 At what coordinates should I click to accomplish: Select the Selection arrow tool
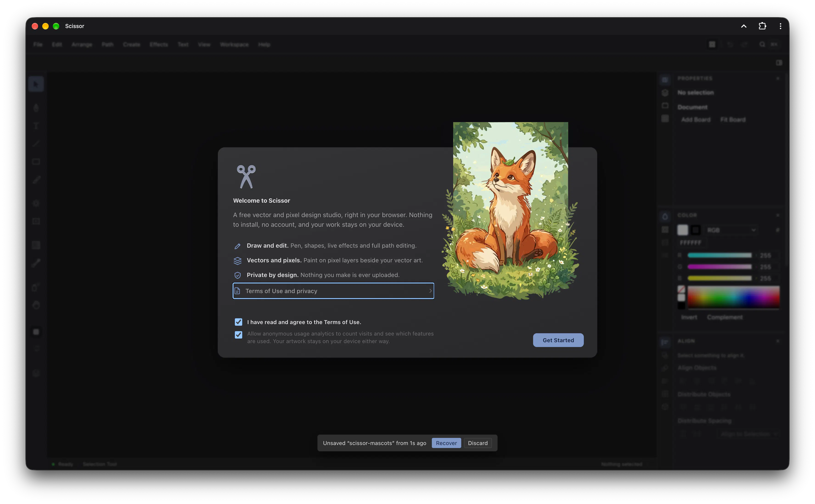coord(36,84)
